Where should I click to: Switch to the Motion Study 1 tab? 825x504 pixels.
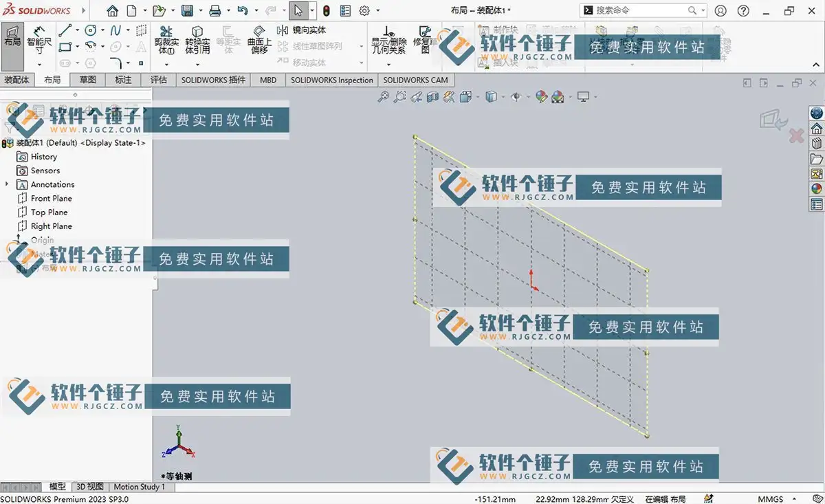coord(140,487)
